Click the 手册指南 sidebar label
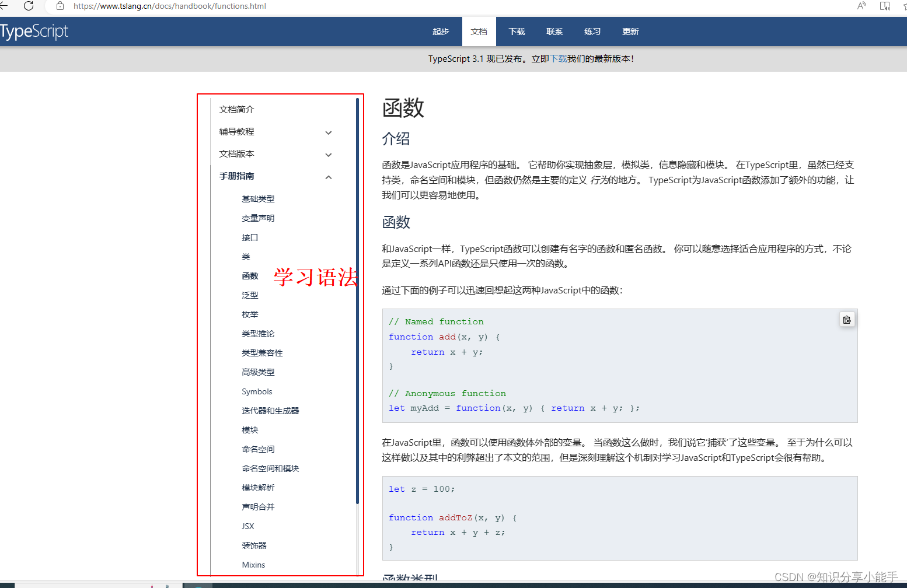This screenshot has width=907, height=588. pyautogui.click(x=236, y=176)
